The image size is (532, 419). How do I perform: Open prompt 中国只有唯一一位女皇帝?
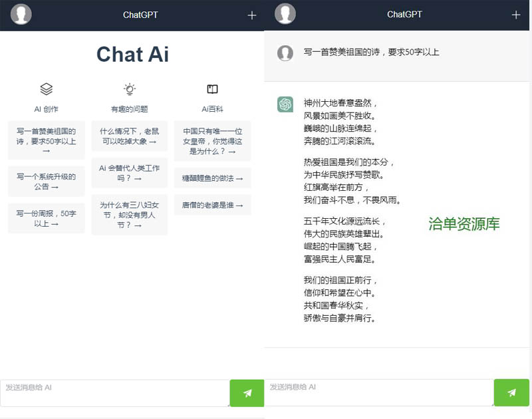(213, 141)
